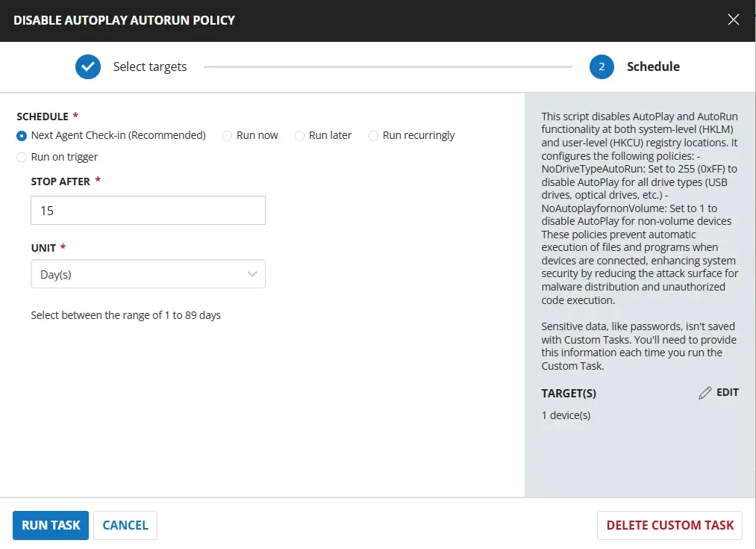Close the Disable Autoplay Autorun Policy dialog
The image size is (756, 549).
(x=734, y=19)
